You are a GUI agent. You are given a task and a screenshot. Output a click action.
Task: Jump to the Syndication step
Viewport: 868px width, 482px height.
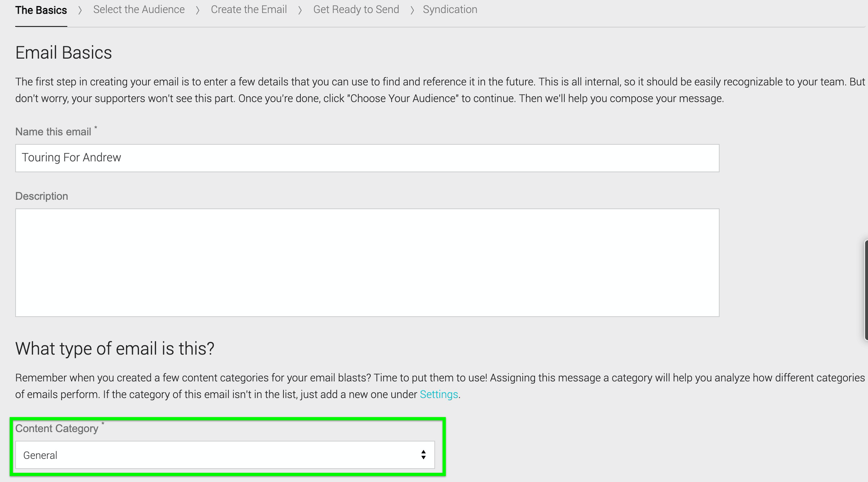[450, 9]
